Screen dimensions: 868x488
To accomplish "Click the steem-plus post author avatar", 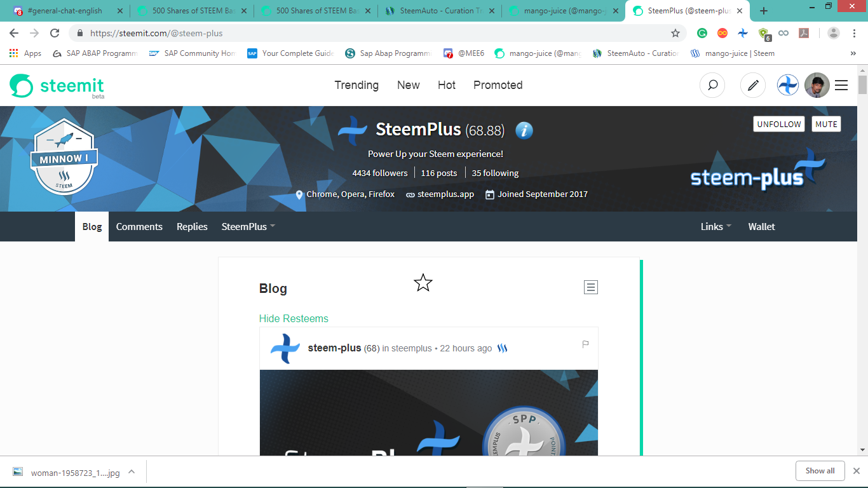I will pos(285,348).
